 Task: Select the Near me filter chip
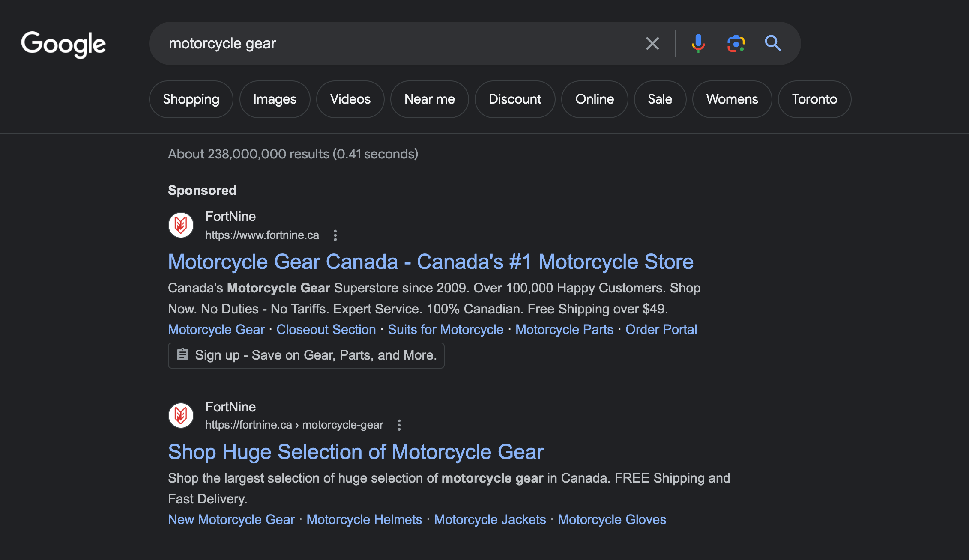pyautogui.click(x=430, y=99)
